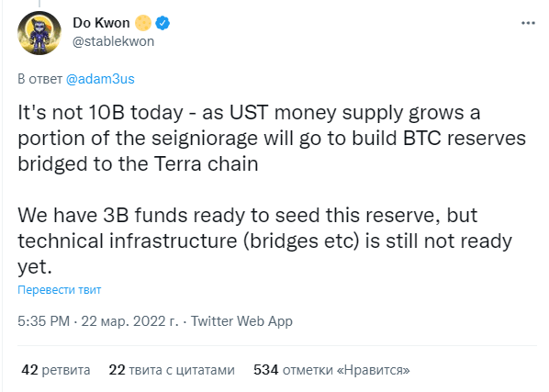Viewport: 549px width, 392px height.
Task: Click the number 42 retweet count
Action: pos(29,370)
